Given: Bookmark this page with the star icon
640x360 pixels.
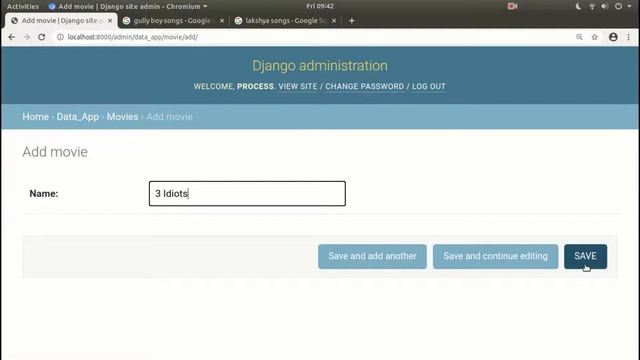Looking at the screenshot, I should (x=595, y=37).
